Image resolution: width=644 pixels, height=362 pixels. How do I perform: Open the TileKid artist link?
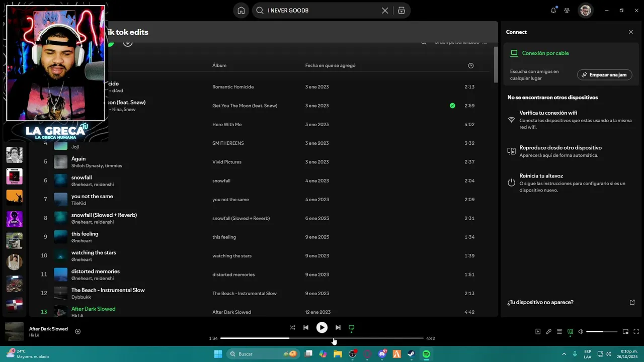point(78,203)
